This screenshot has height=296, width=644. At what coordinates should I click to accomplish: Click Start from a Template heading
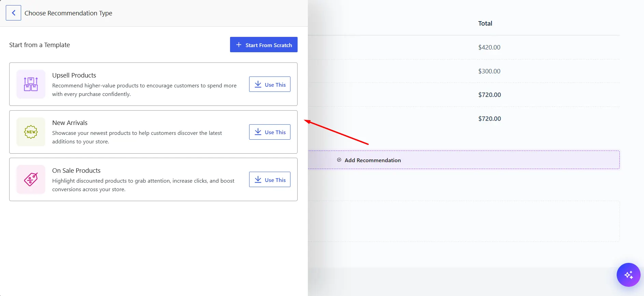tap(40, 45)
